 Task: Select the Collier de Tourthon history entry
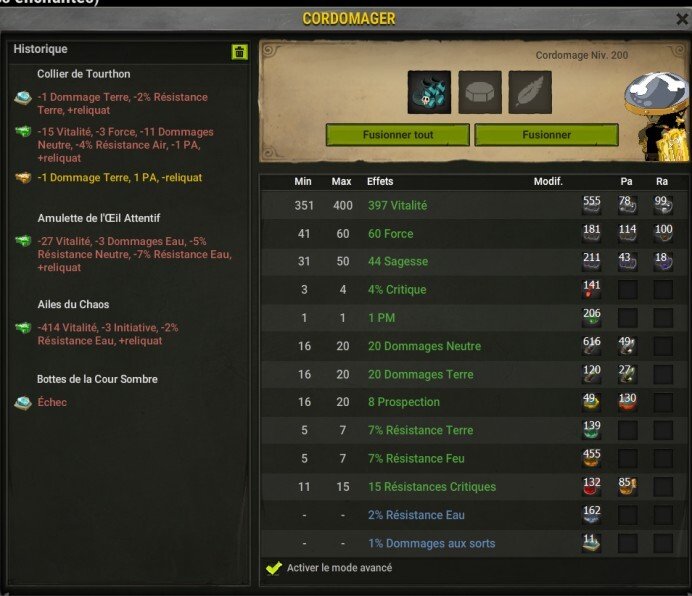(x=83, y=74)
